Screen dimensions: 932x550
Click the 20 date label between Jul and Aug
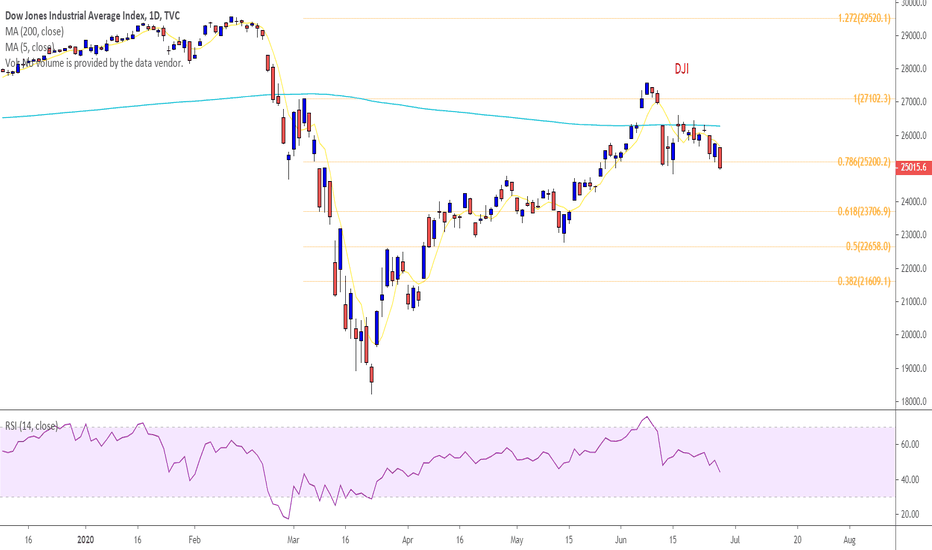[797, 540]
